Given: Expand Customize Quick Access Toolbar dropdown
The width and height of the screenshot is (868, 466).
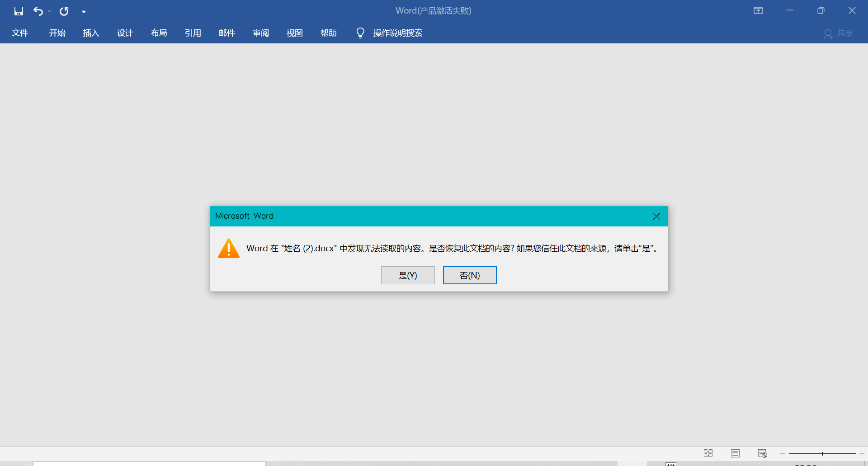Looking at the screenshot, I should point(84,11).
